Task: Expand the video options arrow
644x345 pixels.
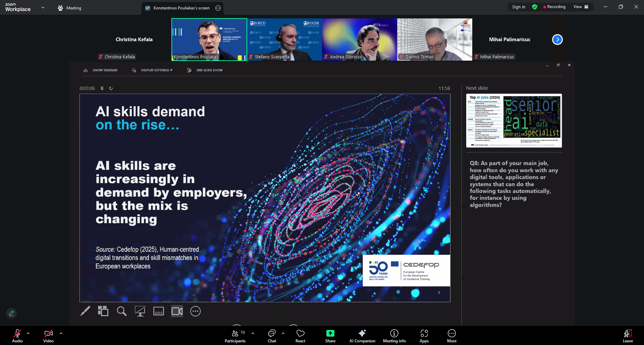Action: [x=61, y=333]
